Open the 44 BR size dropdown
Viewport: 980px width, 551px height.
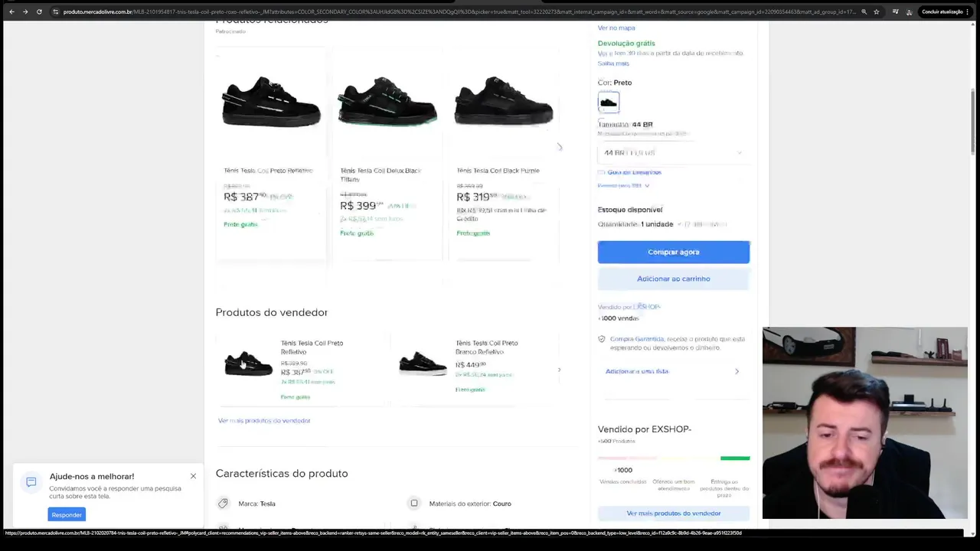point(673,152)
